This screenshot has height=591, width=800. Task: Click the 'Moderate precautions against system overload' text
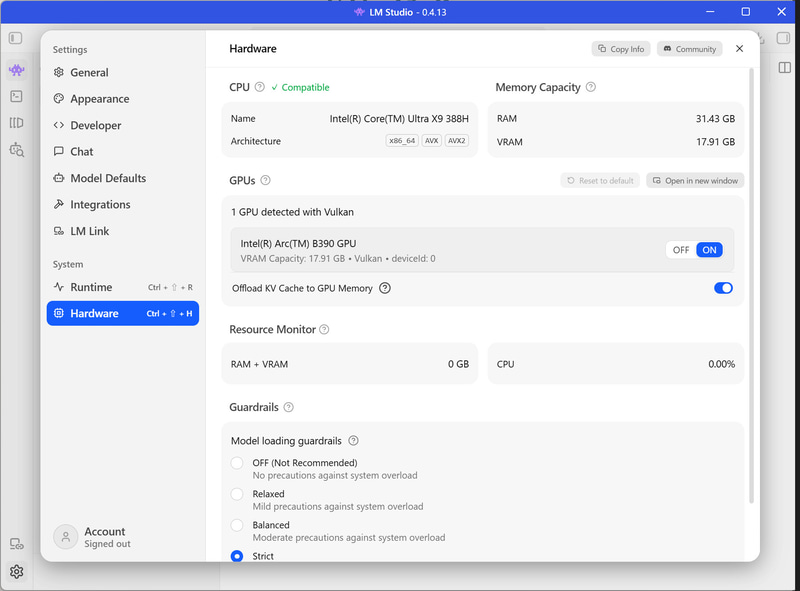coord(349,538)
